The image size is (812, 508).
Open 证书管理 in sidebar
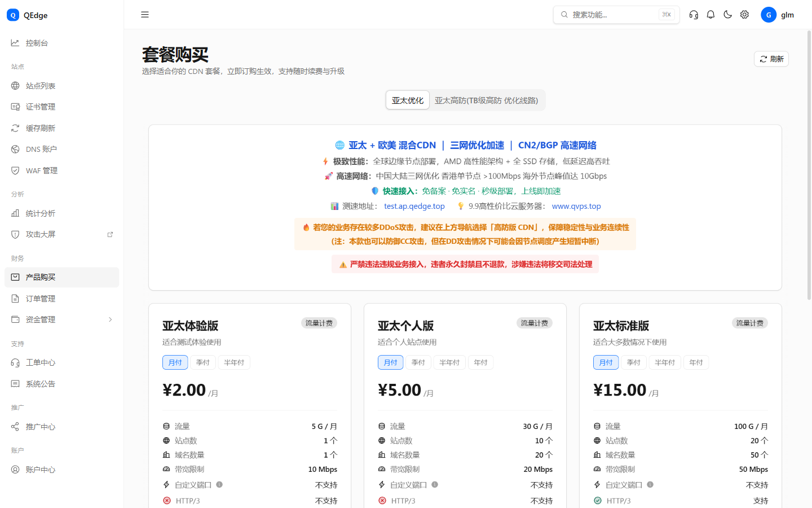(62, 107)
